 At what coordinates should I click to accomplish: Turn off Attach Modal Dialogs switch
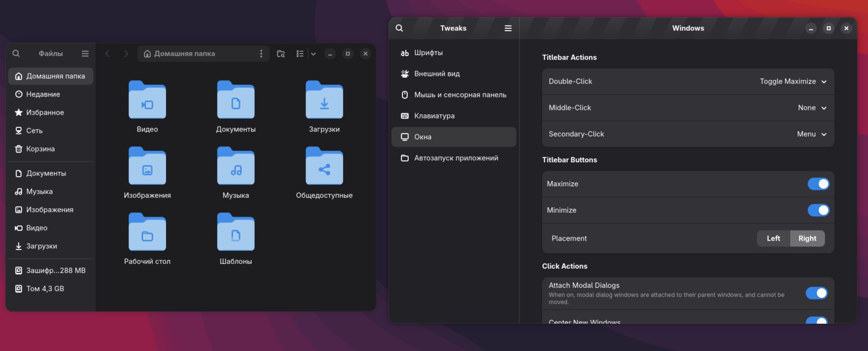pos(816,293)
